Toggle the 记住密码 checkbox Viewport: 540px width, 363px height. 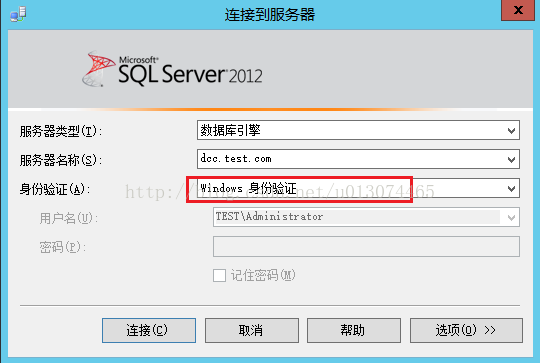pyautogui.click(x=219, y=276)
